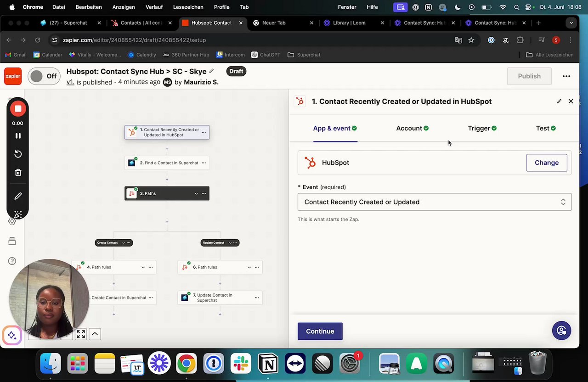Viewport: 588px width, 382px height.
Task: Expand the 4. Path rules chevron
Action: coord(143,267)
